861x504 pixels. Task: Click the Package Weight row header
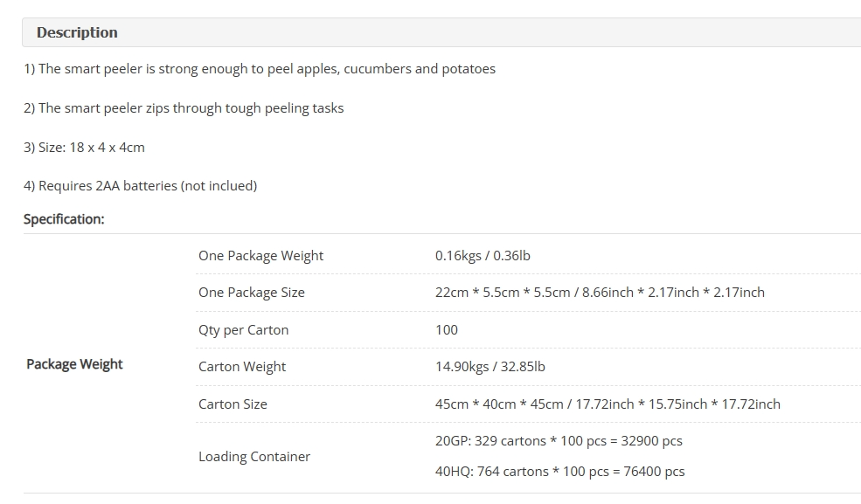(74, 364)
